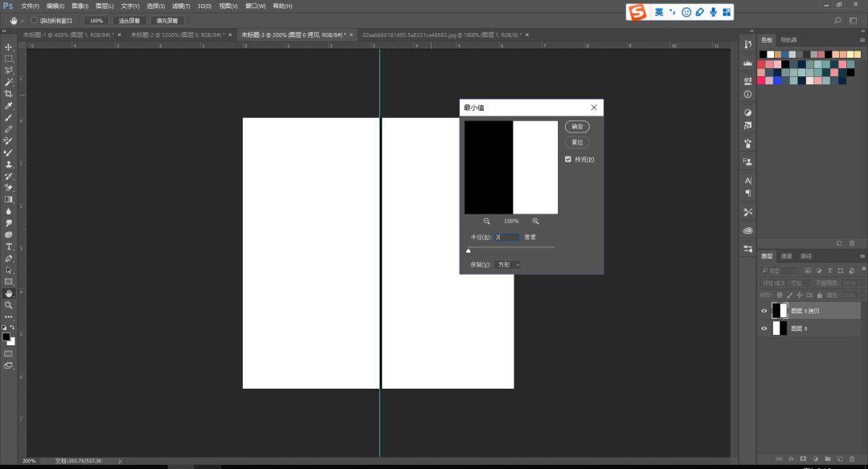Hide the 图层 0 拷贝 layer
Image resolution: width=868 pixels, height=469 pixels.
tap(764, 311)
